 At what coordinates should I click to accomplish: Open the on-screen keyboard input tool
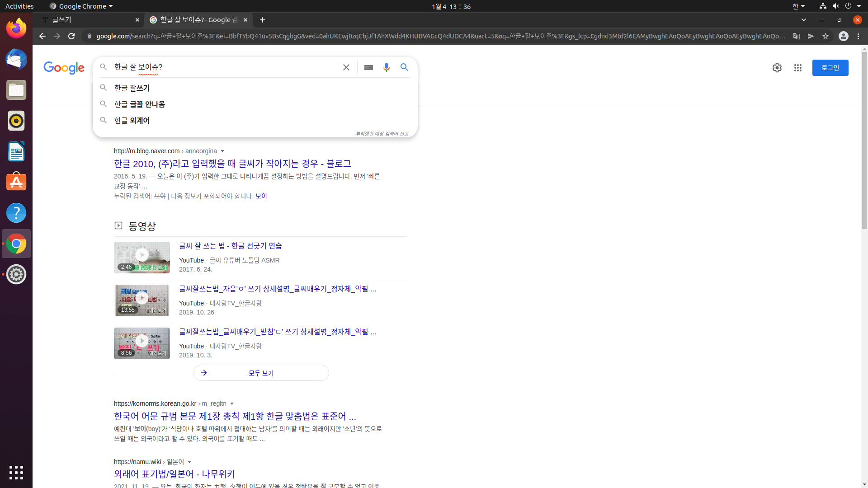click(x=368, y=67)
